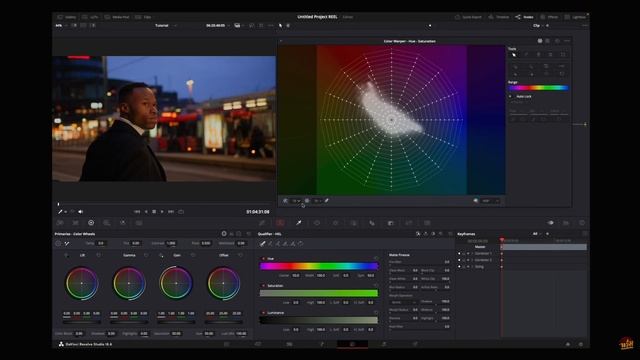Play the clip in reverse

tap(146, 211)
